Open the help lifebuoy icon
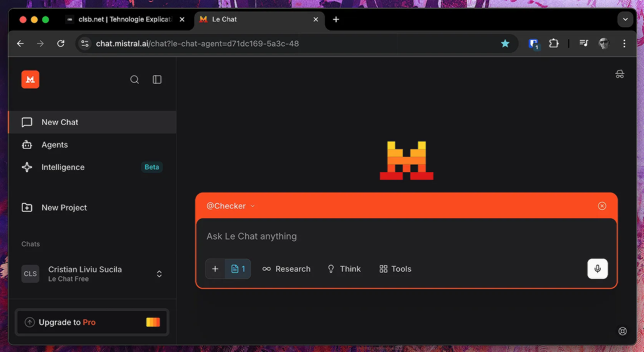Viewport: 644px width, 352px height. tap(622, 331)
